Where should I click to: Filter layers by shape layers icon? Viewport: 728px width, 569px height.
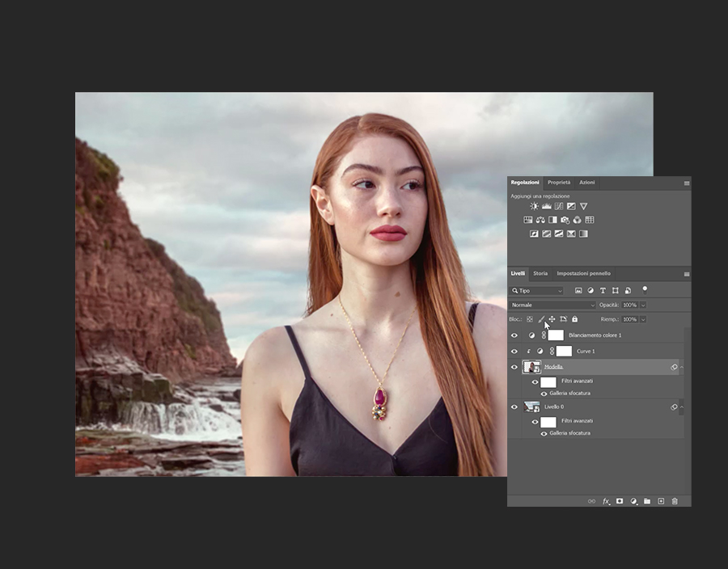click(616, 291)
